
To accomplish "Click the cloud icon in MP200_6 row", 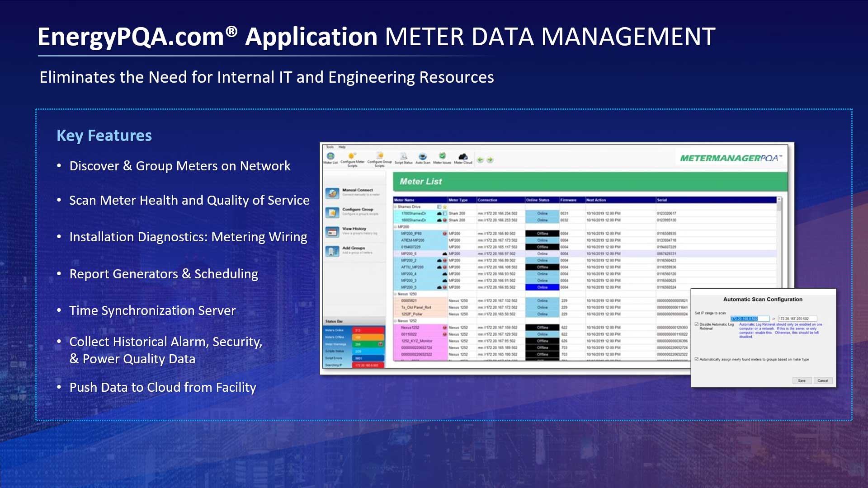I will [x=445, y=254].
